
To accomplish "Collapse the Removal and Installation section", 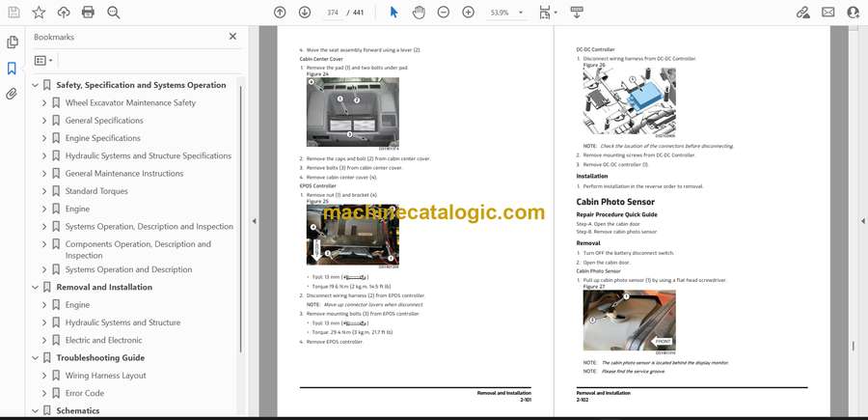I will [35, 287].
